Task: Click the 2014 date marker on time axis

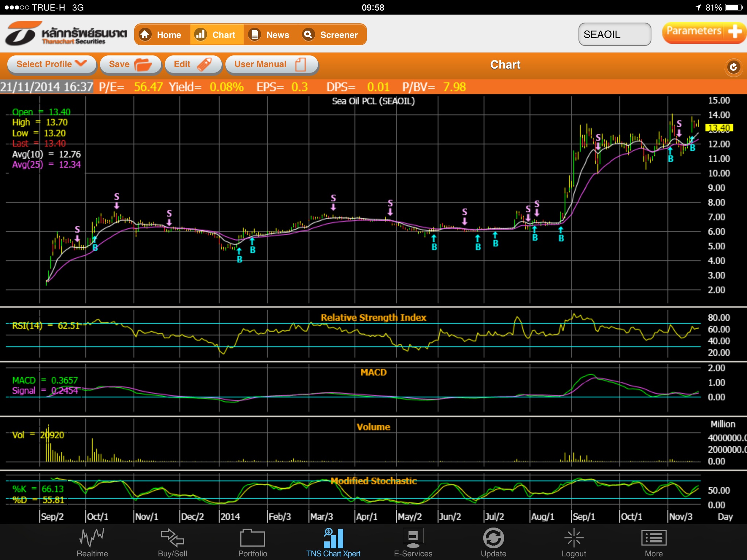Action: tap(230, 517)
